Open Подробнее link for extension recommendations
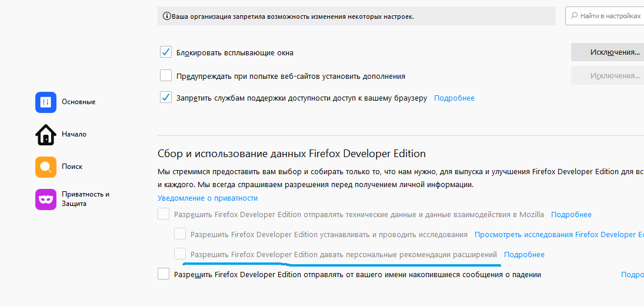This screenshot has width=644, height=306. tap(524, 255)
